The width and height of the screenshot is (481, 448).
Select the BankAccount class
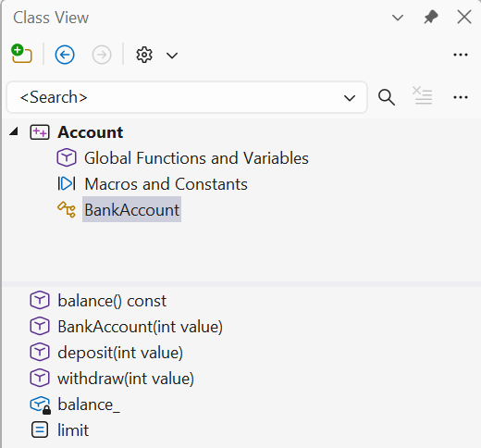131,210
